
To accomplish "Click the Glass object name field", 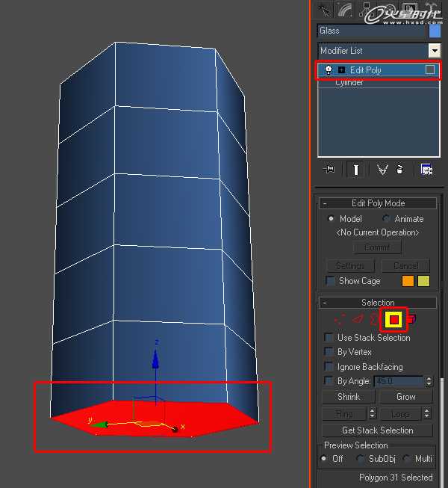I will (x=371, y=31).
